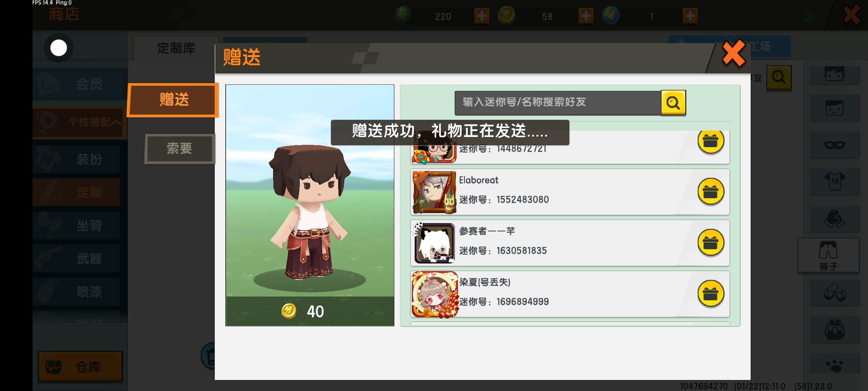The image size is (868, 391).
Task: Add more gold mini coins
Action: [x=586, y=16]
